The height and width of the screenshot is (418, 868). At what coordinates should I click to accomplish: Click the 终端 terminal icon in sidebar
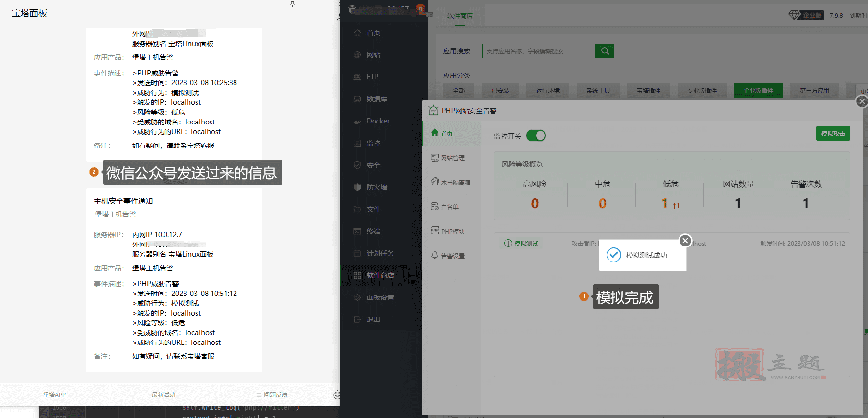click(x=357, y=231)
